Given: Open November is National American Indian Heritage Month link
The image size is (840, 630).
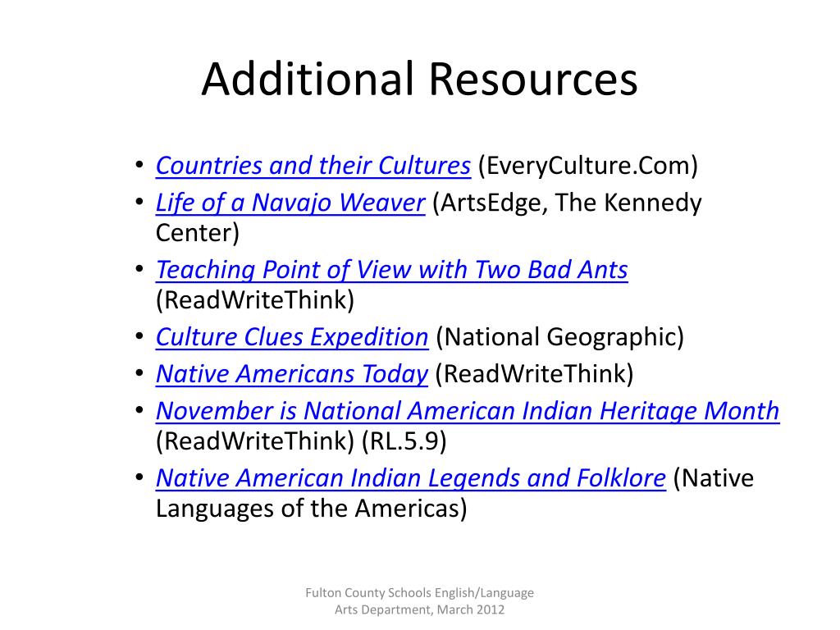Looking at the screenshot, I should point(468,411).
